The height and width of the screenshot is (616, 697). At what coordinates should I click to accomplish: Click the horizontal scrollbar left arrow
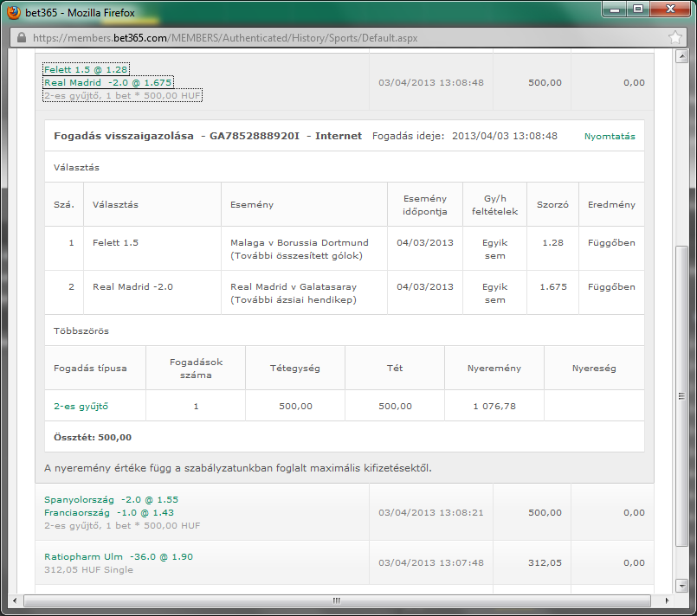pyautogui.click(x=15, y=600)
